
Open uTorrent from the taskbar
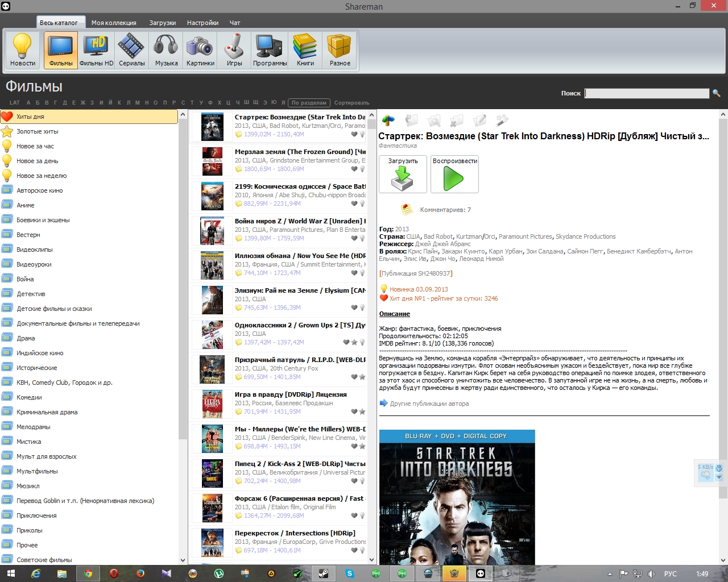[219, 573]
